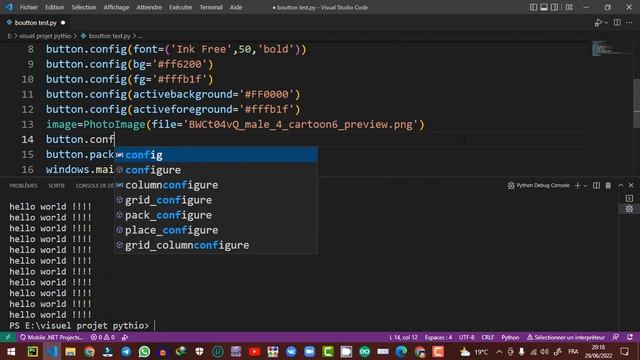640x360 pixels.
Task: Open errors and warnings counter
Action: (x=103, y=337)
